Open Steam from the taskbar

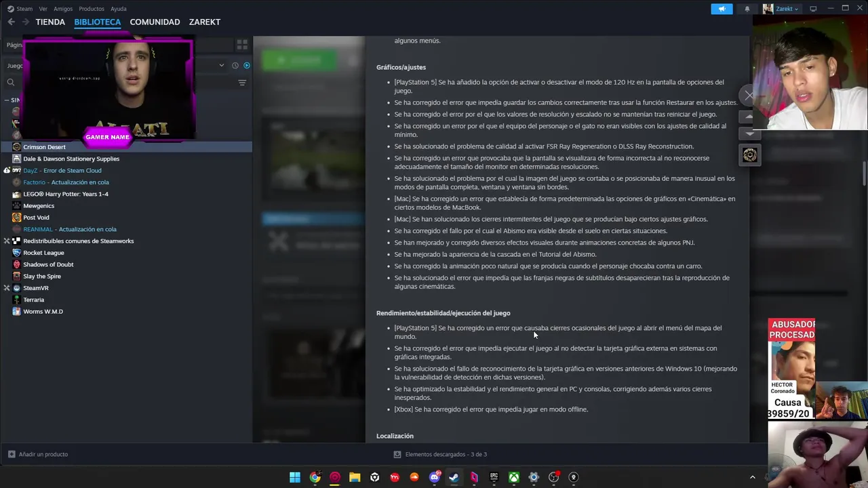tap(454, 477)
